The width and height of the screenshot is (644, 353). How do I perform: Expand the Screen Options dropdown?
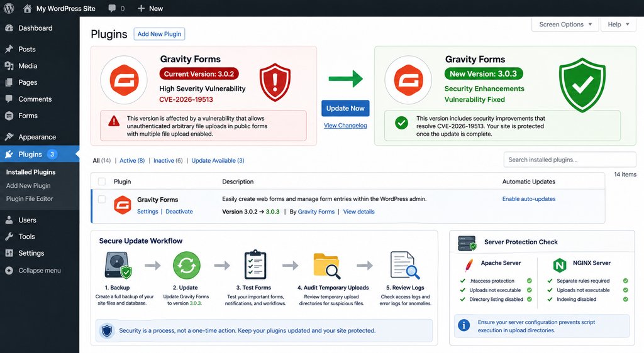coord(565,24)
